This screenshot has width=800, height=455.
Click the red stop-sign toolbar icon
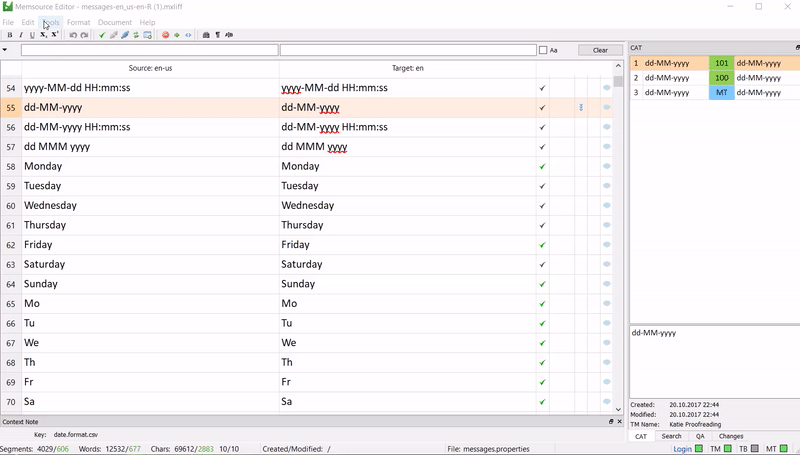165,35
